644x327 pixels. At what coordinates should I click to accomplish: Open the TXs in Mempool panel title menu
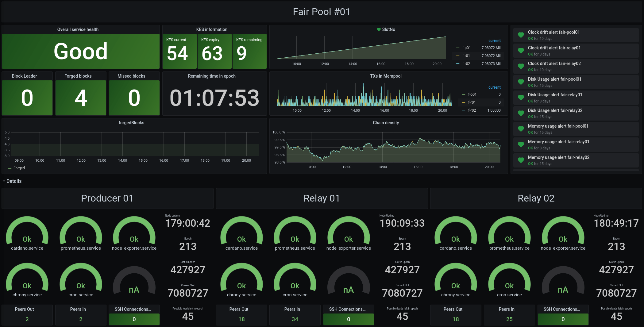(386, 76)
